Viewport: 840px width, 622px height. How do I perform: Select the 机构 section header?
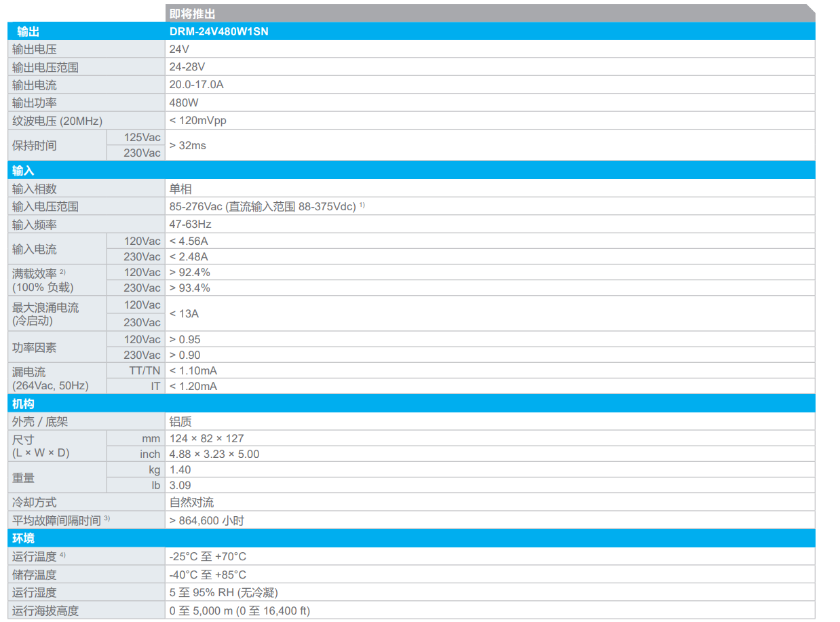coord(23,404)
